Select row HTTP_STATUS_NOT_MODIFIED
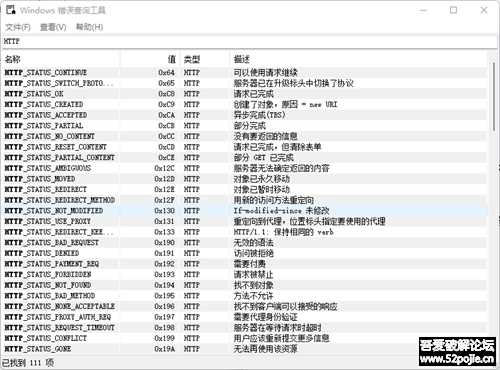This screenshot has width=500, height=370. pos(245,211)
